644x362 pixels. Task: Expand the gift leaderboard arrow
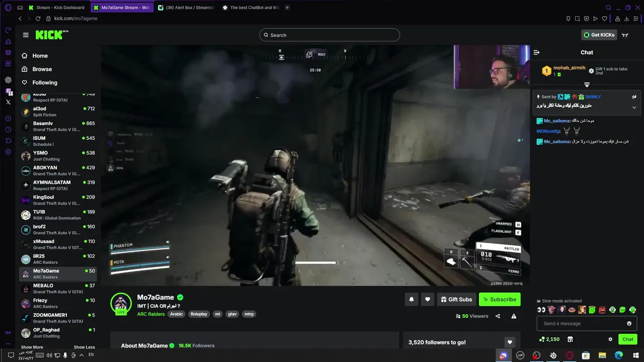587,85
